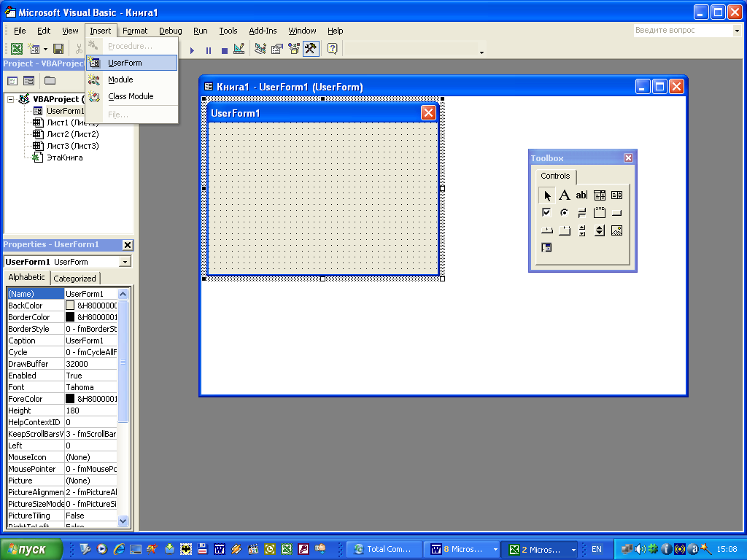
Task: Toggle the Toolbox hammer-and-wrench icon
Action: click(x=311, y=49)
